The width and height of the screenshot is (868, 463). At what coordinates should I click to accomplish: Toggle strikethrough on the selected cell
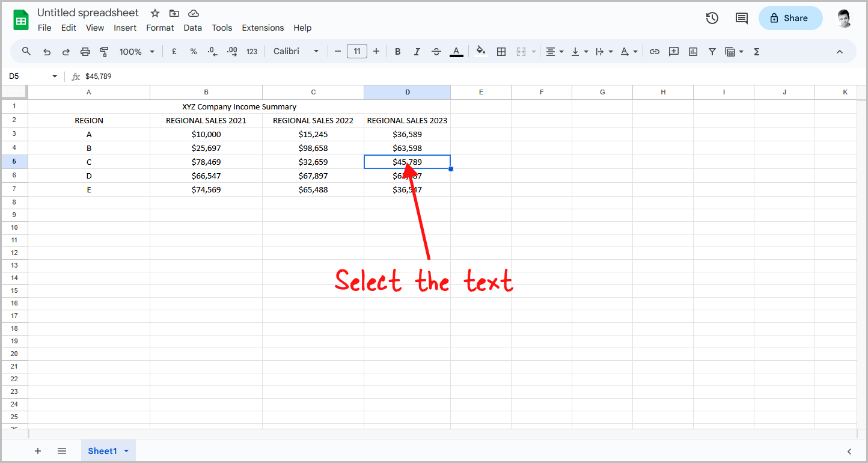click(x=436, y=51)
